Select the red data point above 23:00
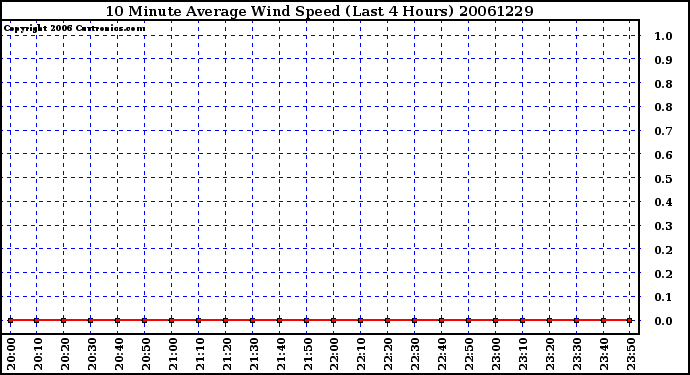Viewport: 690px width, 375px height. coord(495,320)
